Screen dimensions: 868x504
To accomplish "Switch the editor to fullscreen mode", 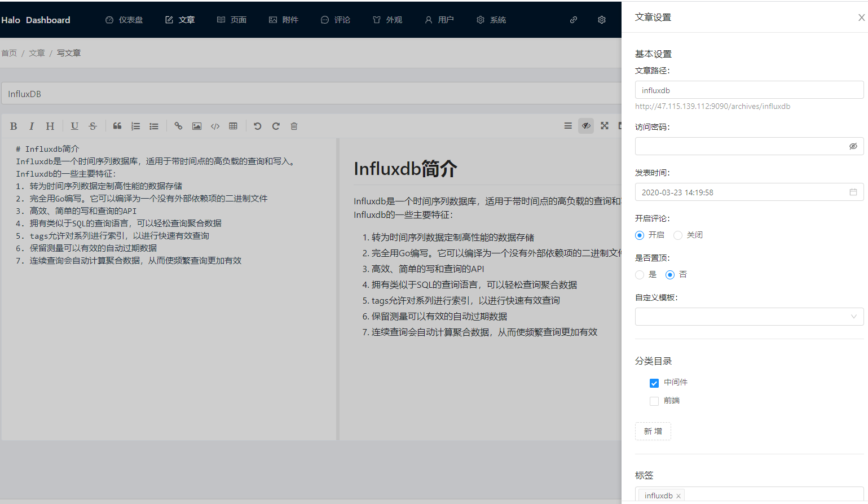I will pos(605,126).
